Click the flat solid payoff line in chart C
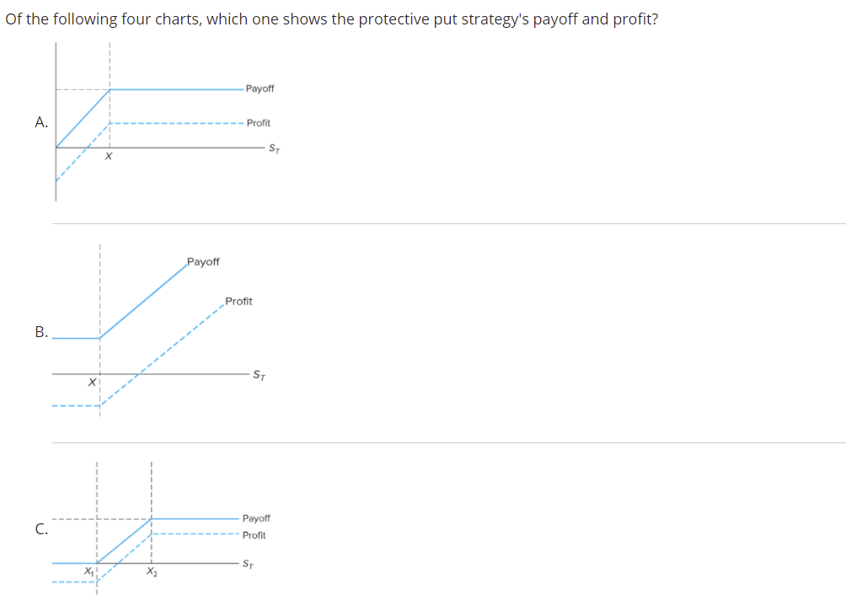The image size is (846, 616). (x=194, y=519)
